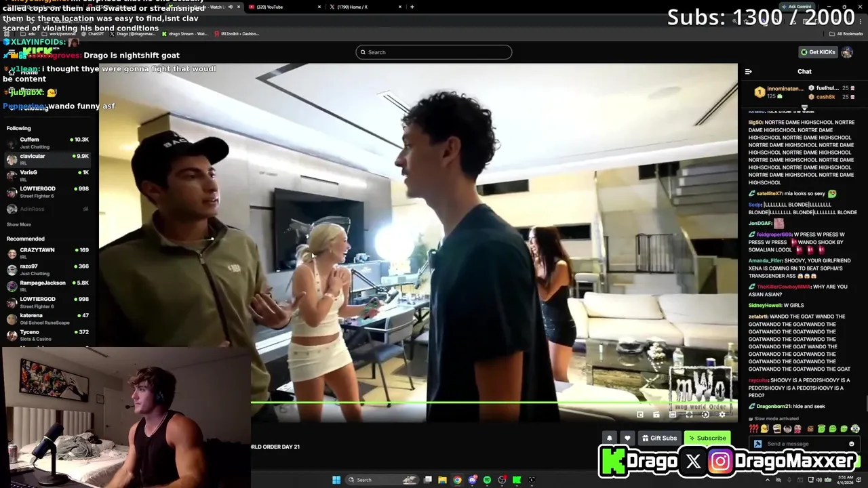Open the RampageJackson recommended channel
The width and height of the screenshot is (868, 488).
coord(47,285)
